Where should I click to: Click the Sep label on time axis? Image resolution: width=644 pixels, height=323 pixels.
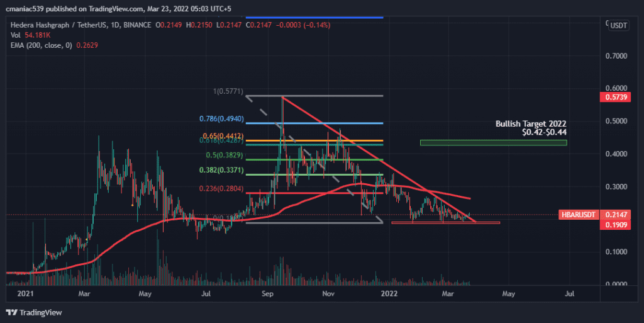click(267, 293)
